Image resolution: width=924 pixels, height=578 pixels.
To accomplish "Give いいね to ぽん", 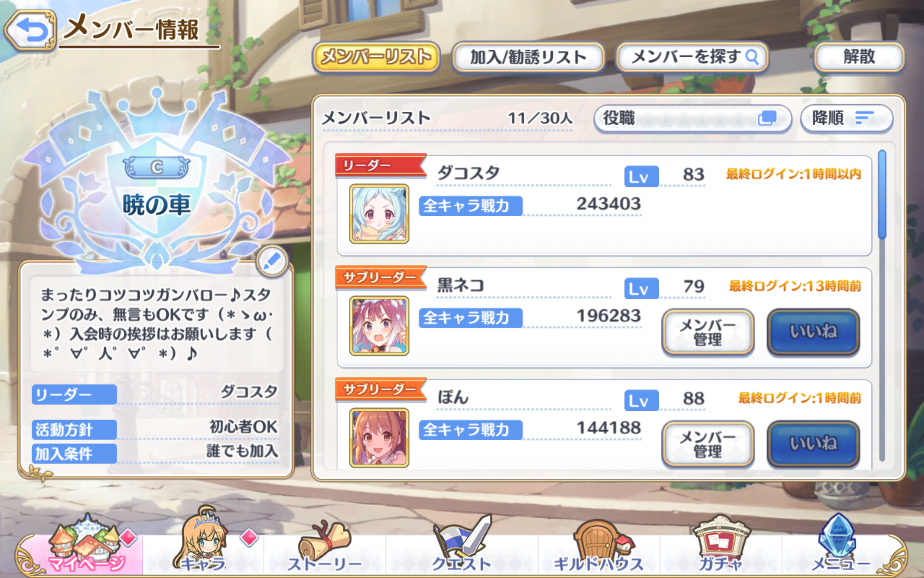I will point(813,444).
